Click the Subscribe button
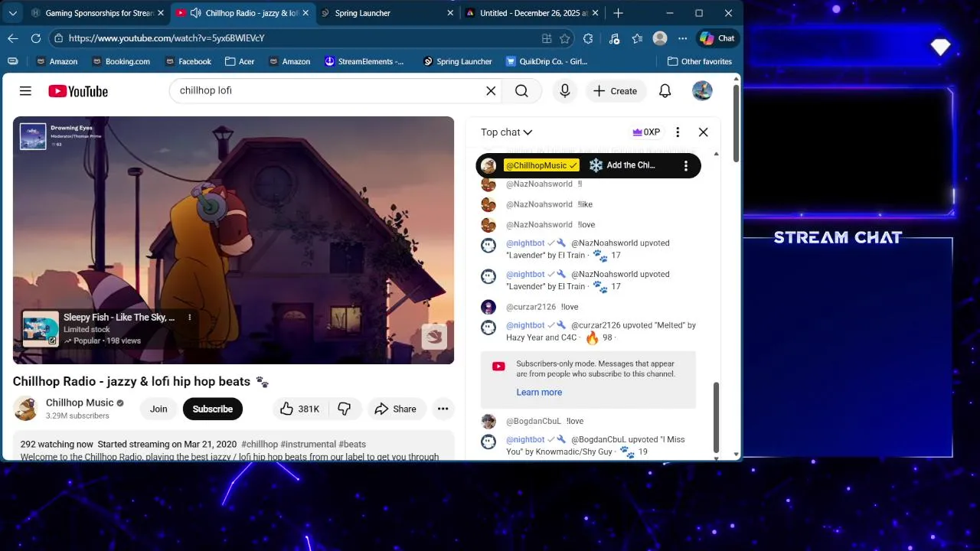The width and height of the screenshot is (980, 551). tap(213, 409)
